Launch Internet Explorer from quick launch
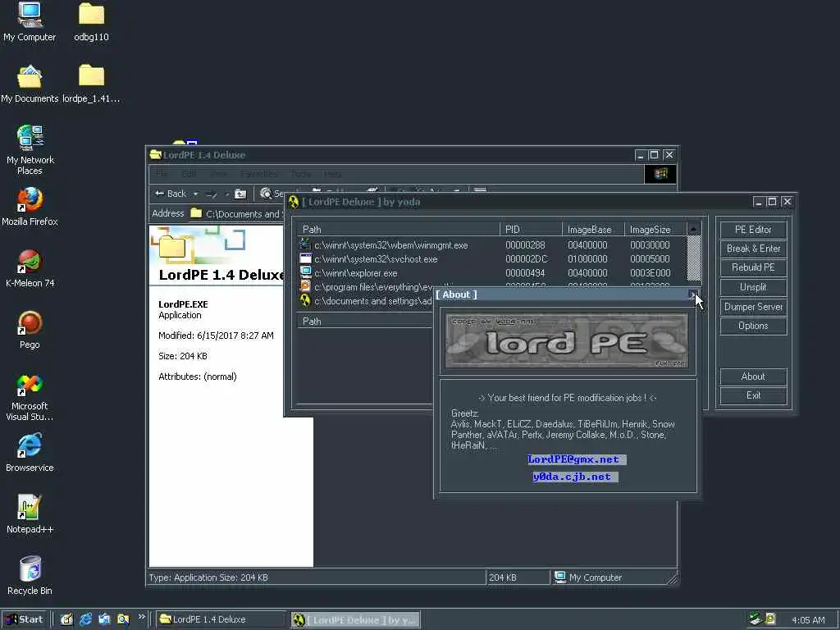Viewport: 840px width, 630px height. [x=85, y=619]
